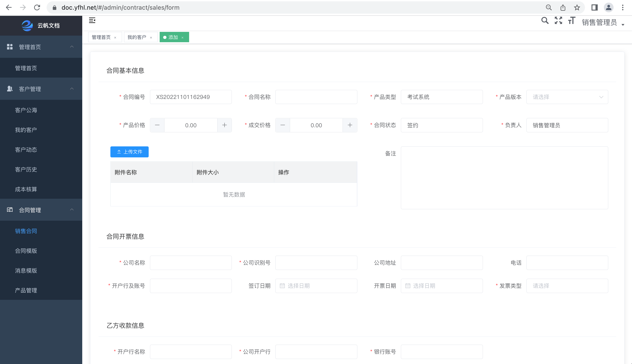This screenshot has width=632, height=364.
Task: Focus the 公司开户行 input
Action: (316, 351)
